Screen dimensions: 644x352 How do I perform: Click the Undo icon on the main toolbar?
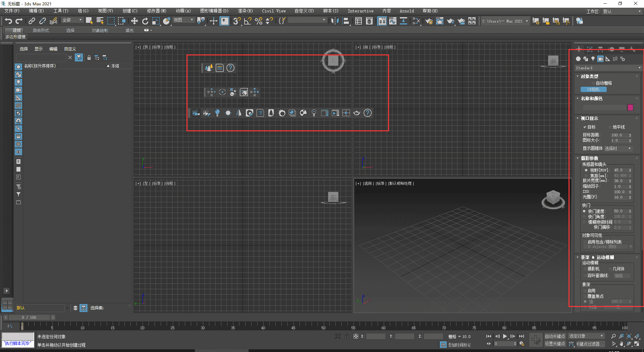8,21
